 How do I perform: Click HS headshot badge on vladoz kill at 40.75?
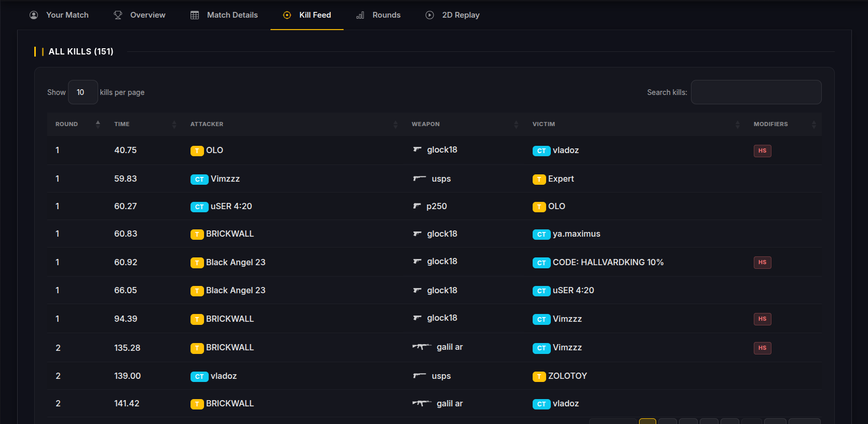(762, 151)
